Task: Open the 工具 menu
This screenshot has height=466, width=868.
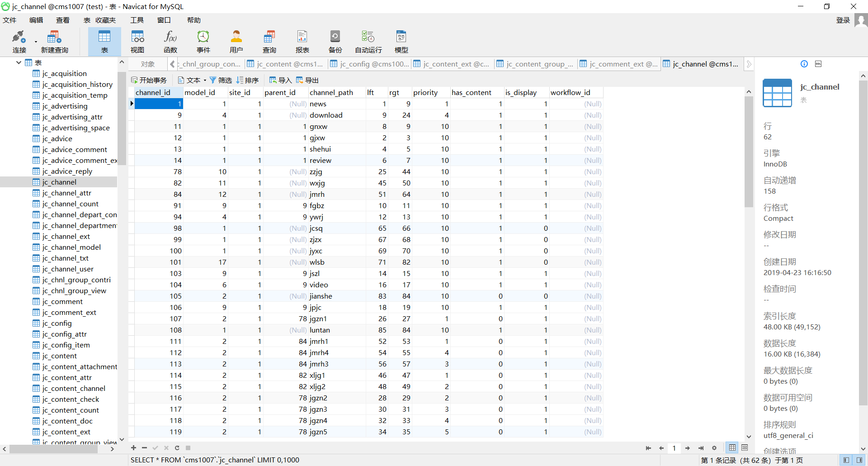Action: (x=137, y=20)
